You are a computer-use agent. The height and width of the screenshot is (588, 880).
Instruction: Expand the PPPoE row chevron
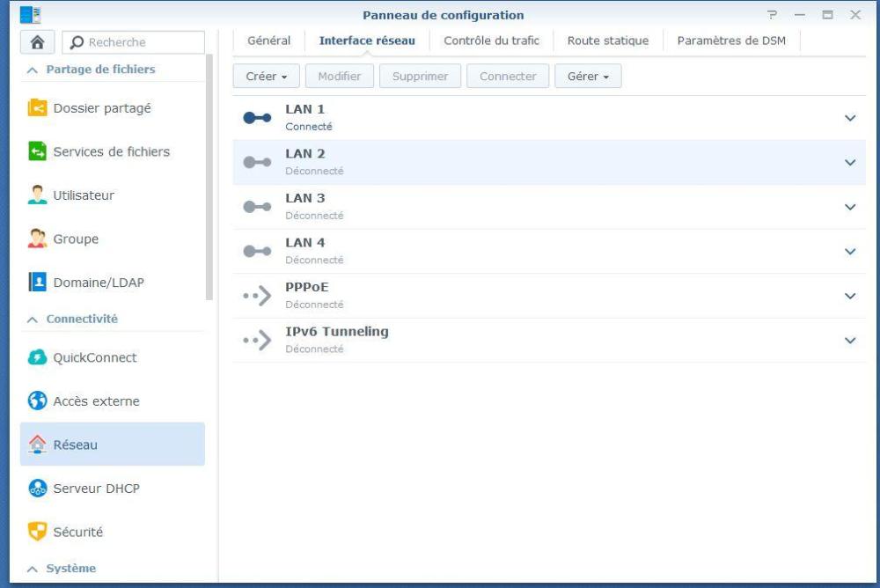pos(849,296)
